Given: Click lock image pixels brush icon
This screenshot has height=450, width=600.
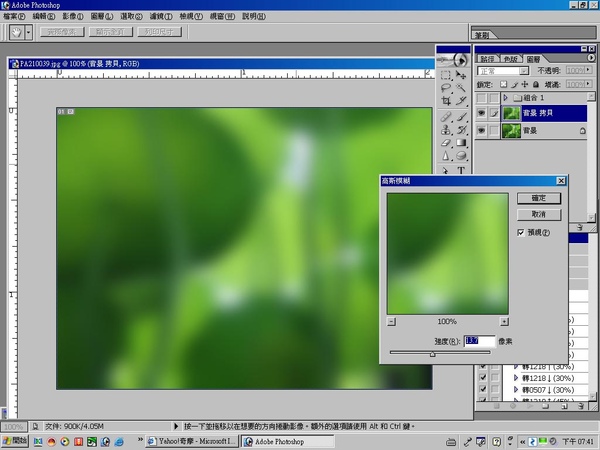Looking at the screenshot, I should (x=515, y=84).
